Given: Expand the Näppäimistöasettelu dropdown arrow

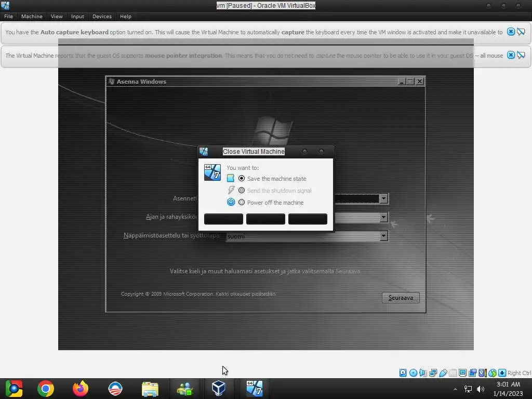Looking at the screenshot, I should point(383,236).
